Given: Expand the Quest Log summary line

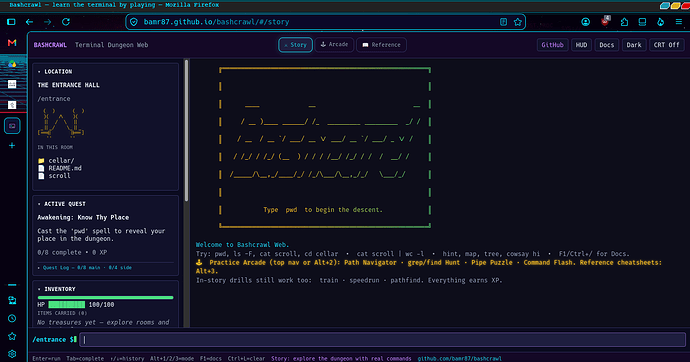Looking at the screenshot, I should 84,267.
